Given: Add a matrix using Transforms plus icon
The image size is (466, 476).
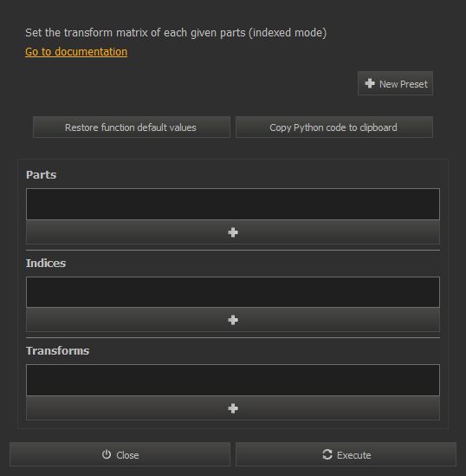Looking at the screenshot, I should click(x=233, y=408).
